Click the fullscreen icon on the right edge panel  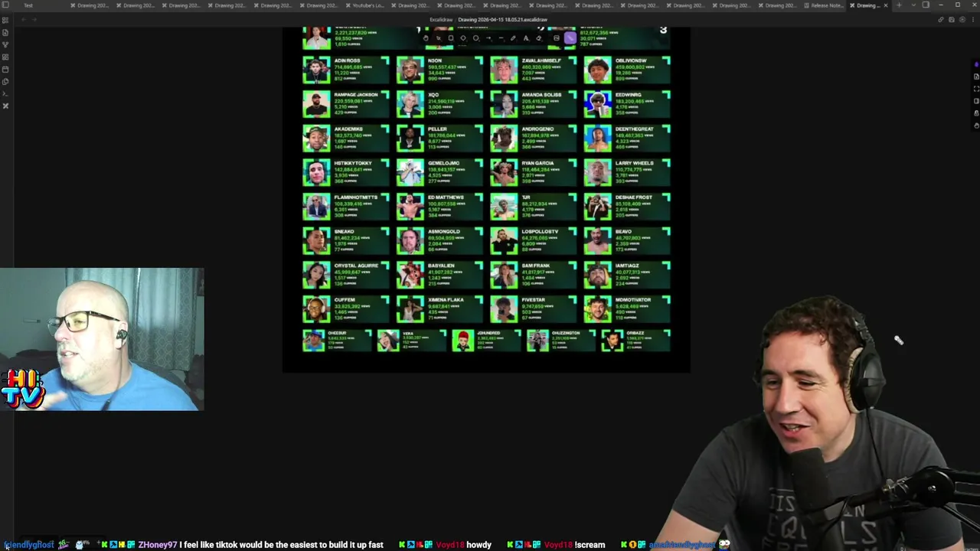976,89
